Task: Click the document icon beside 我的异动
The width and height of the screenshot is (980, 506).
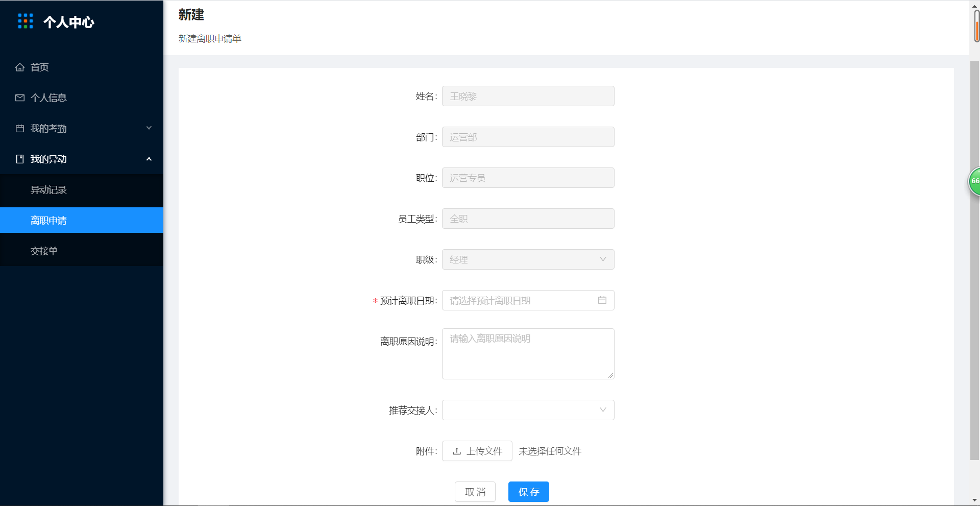Action: pos(20,159)
